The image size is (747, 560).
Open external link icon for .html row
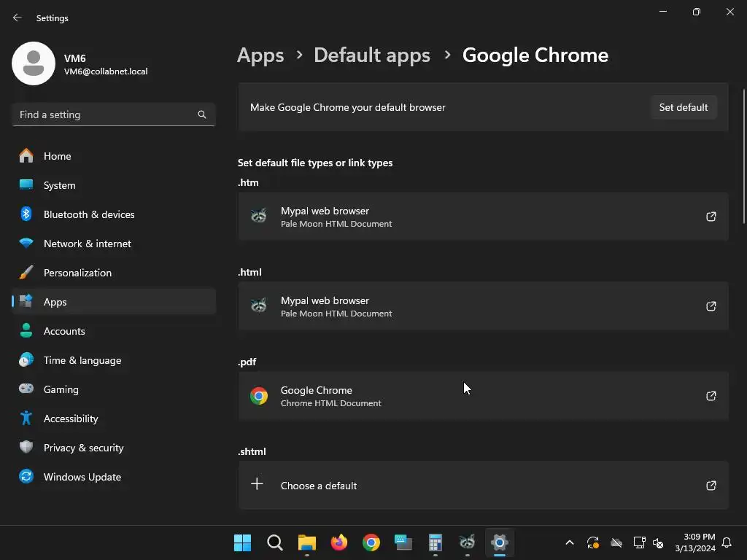711,306
